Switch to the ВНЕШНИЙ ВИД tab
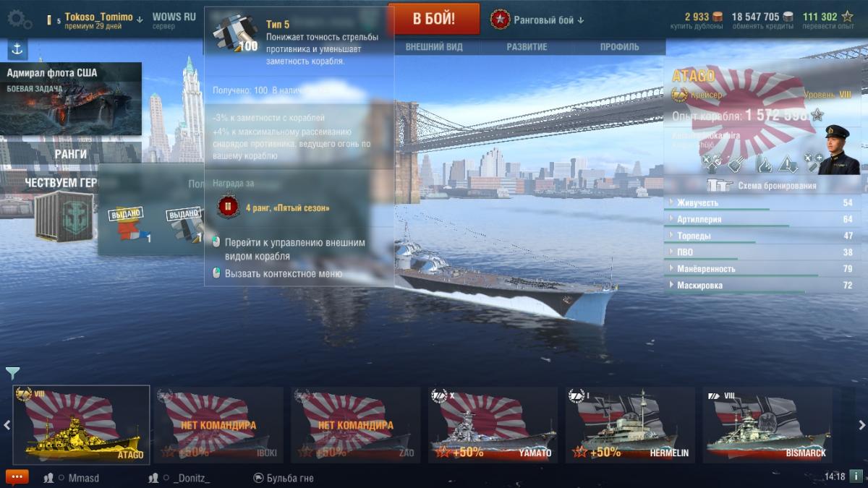 (x=434, y=47)
